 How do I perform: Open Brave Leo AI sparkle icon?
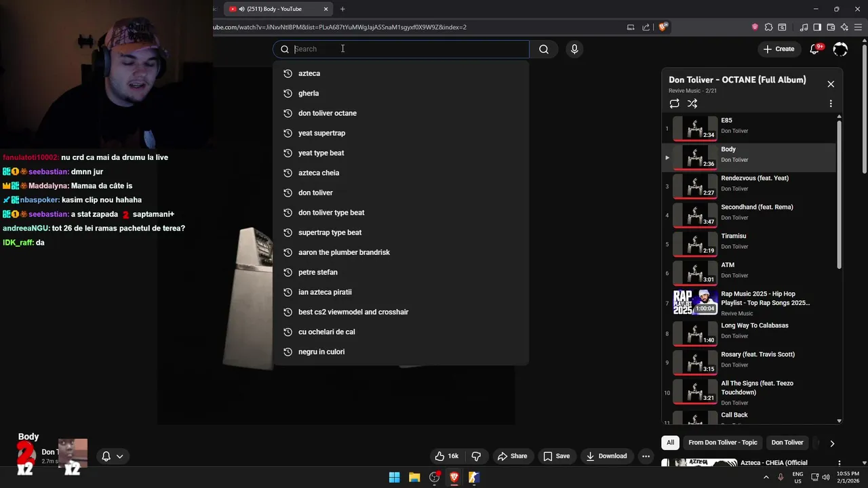coord(844,27)
